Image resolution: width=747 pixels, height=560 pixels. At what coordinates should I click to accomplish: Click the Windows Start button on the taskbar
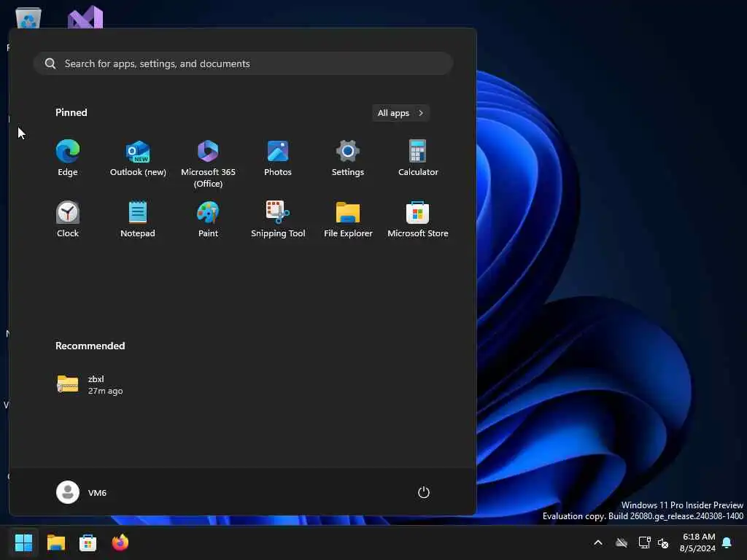pyautogui.click(x=23, y=542)
